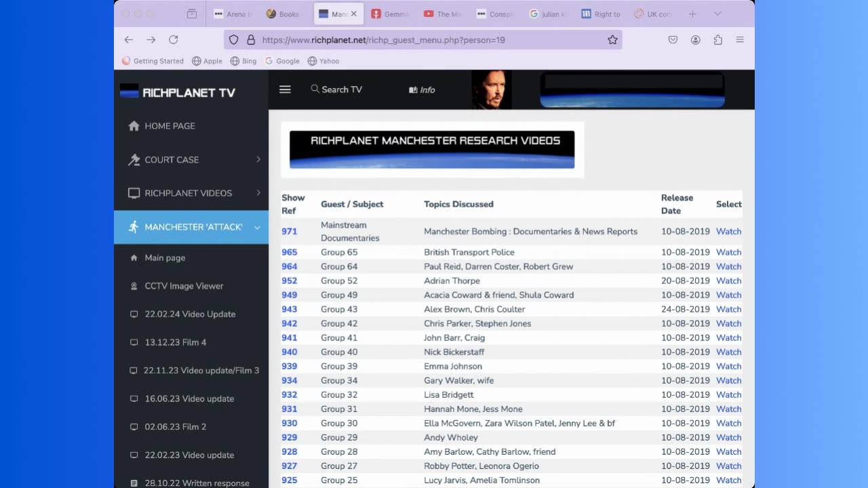Reload the current page
The width and height of the screenshot is (868, 488).
(x=174, y=40)
